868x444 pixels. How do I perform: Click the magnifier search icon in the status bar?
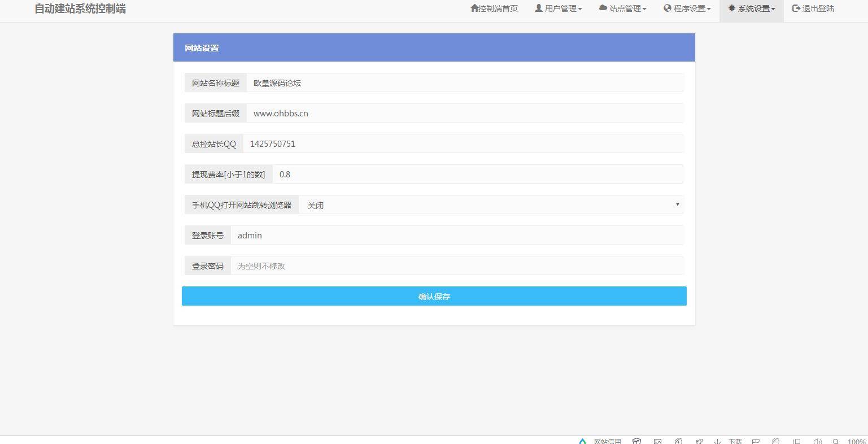(x=836, y=441)
